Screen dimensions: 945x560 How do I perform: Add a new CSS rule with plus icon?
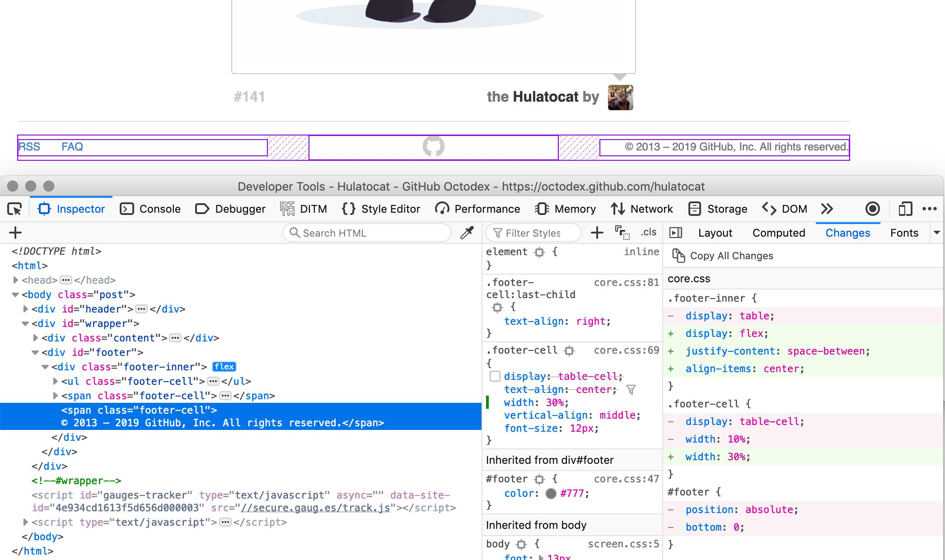597,233
